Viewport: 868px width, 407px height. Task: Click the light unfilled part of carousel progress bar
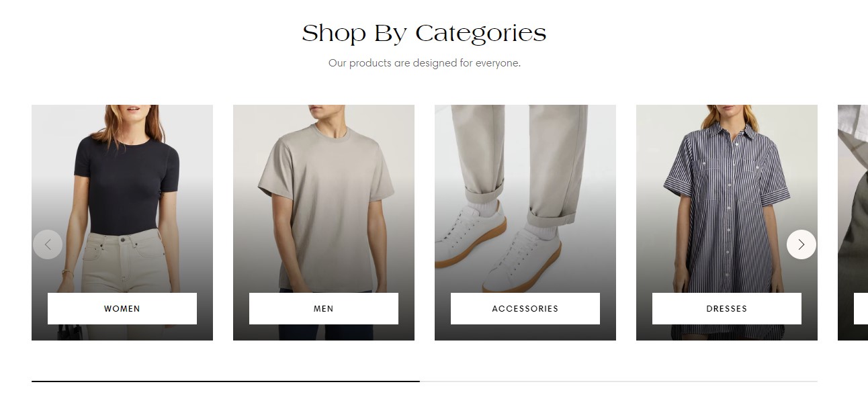point(619,381)
